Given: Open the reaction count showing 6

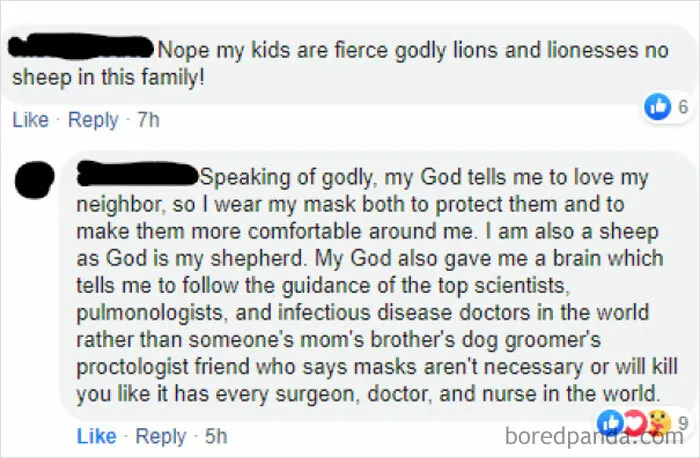Looking at the screenshot, I should [683, 107].
